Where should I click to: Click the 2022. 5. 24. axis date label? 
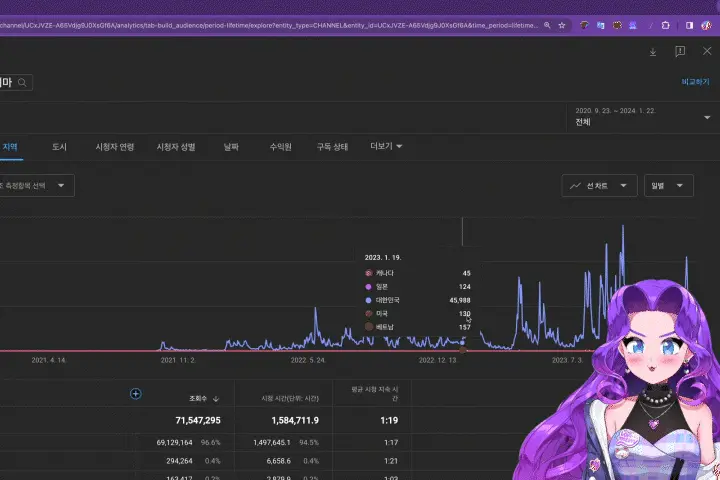tap(308, 361)
